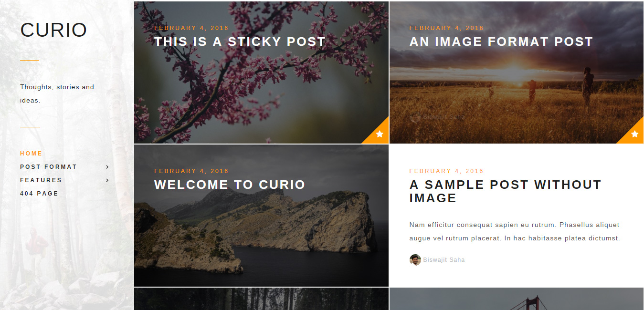Open the post titled An Image Format Post
The image size is (644, 310).
[501, 41]
